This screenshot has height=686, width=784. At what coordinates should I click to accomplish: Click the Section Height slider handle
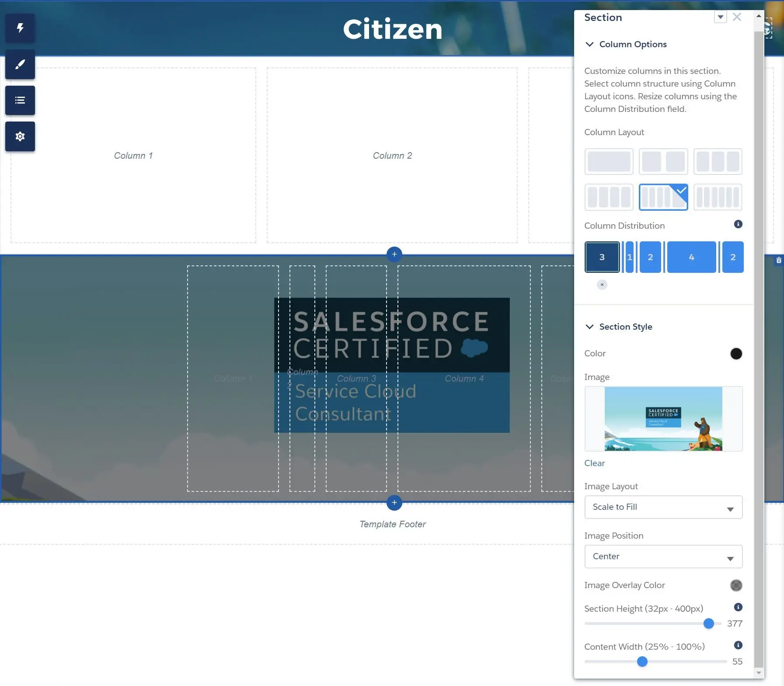709,624
